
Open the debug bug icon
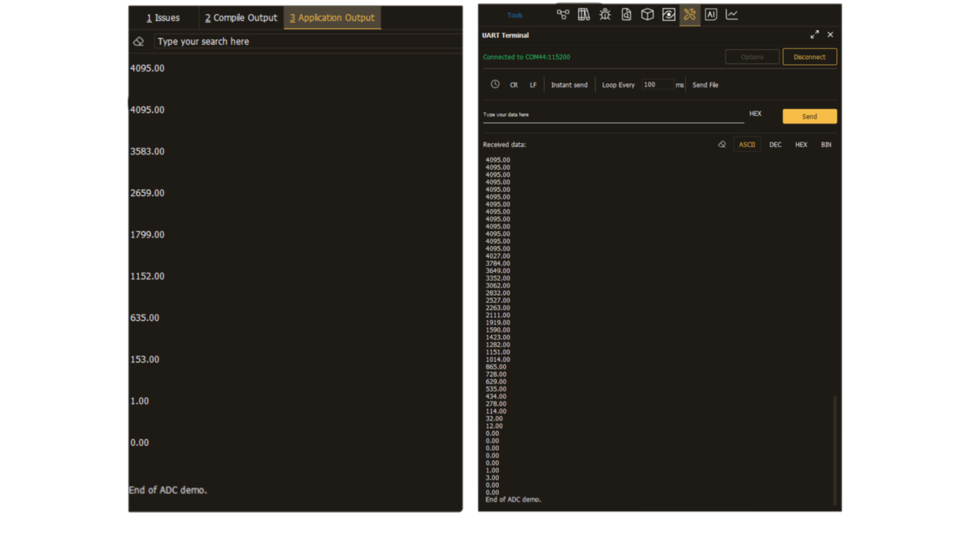605,15
